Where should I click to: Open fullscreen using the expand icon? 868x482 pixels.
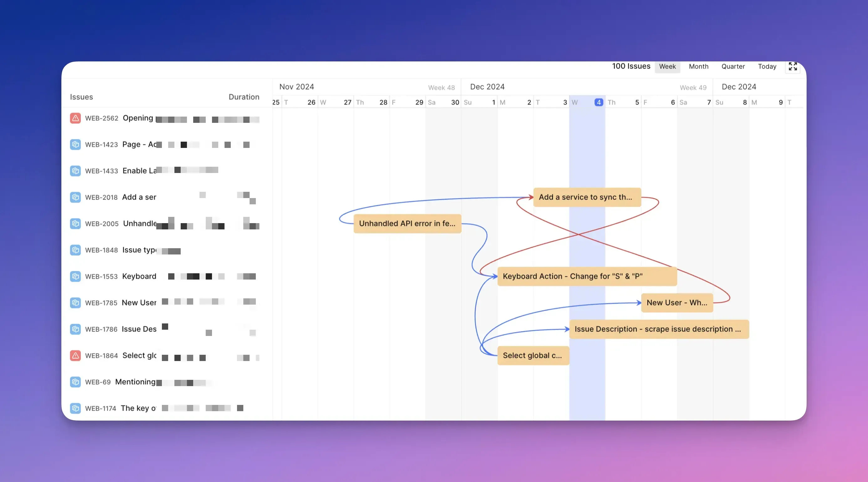coord(793,66)
